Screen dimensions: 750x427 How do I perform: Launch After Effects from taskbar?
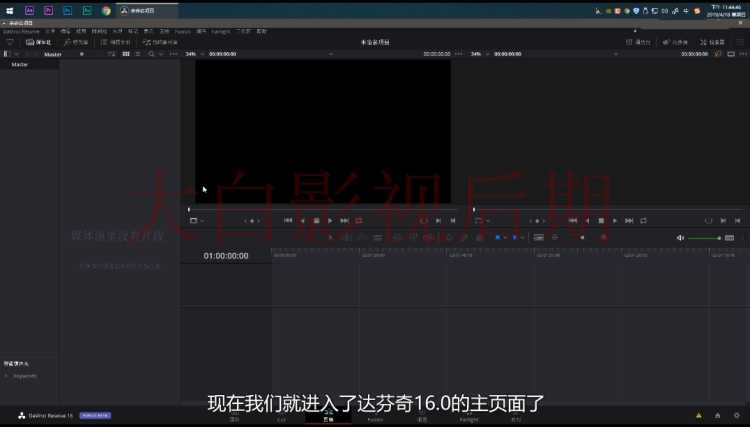pos(29,11)
